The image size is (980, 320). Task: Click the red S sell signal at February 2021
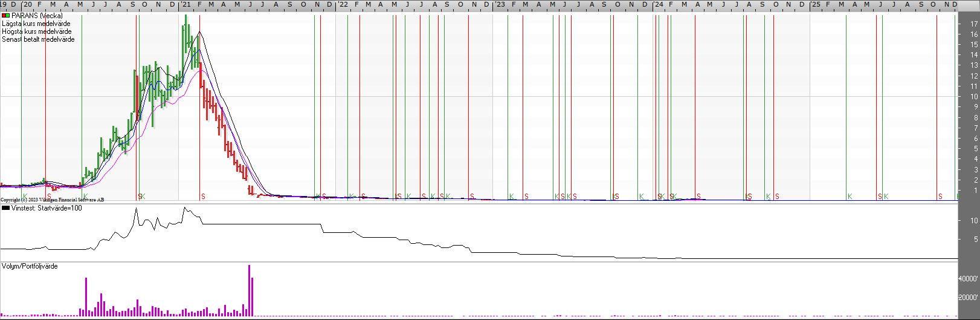(203, 197)
